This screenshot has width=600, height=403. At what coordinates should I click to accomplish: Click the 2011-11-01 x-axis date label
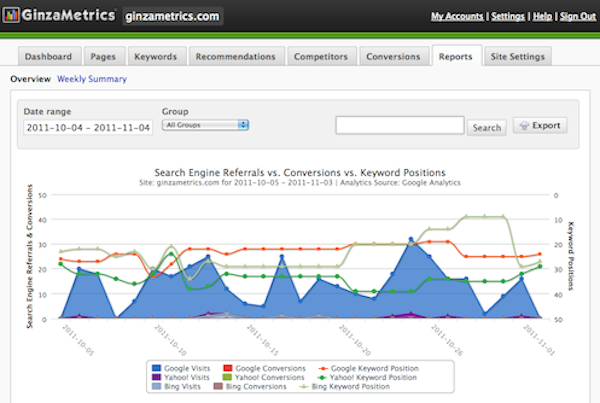point(539,340)
